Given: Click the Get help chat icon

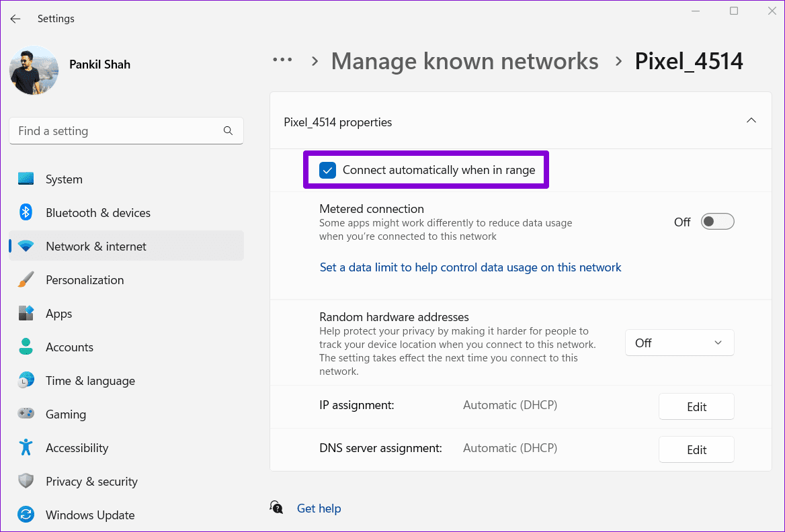Looking at the screenshot, I should 276,508.
